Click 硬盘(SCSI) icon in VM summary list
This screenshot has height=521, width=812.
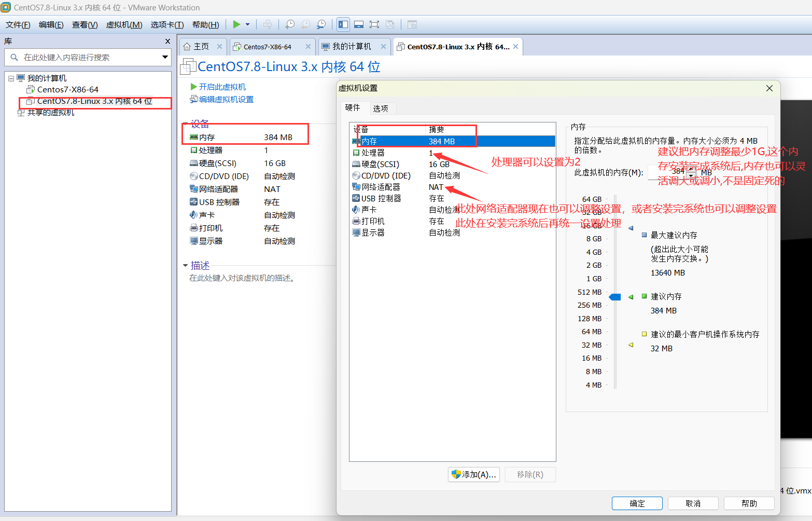194,163
